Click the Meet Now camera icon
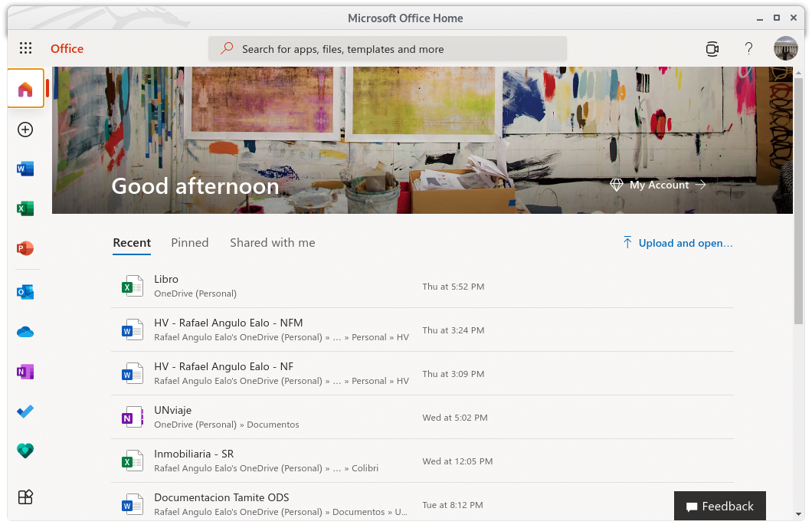 (712, 49)
